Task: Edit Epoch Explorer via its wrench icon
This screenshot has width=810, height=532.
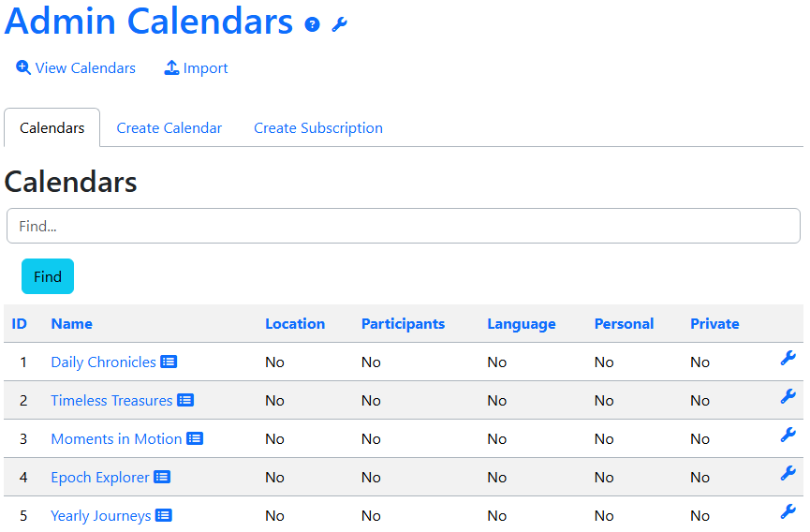Action: point(788,474)
